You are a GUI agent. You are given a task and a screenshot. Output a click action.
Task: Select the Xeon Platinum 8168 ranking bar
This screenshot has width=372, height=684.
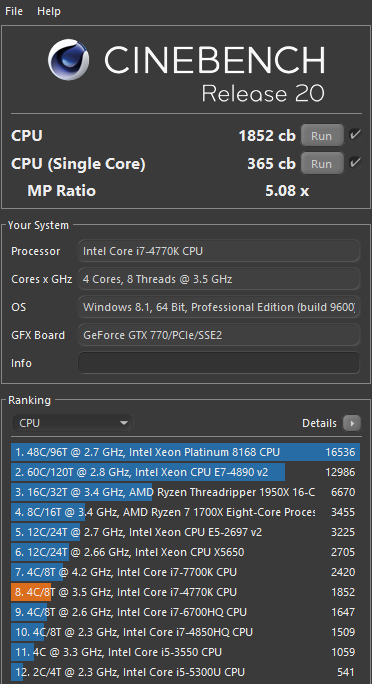click(185, 452)
